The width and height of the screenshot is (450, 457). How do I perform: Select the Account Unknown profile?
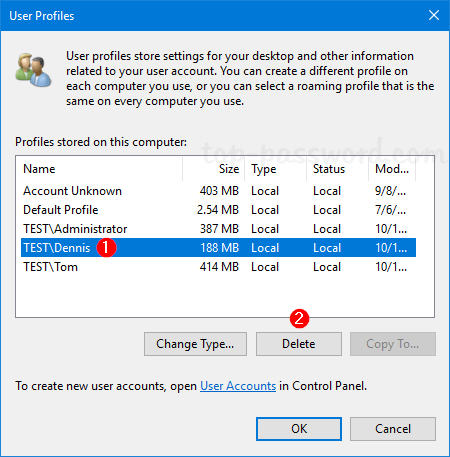click(218, 191)
